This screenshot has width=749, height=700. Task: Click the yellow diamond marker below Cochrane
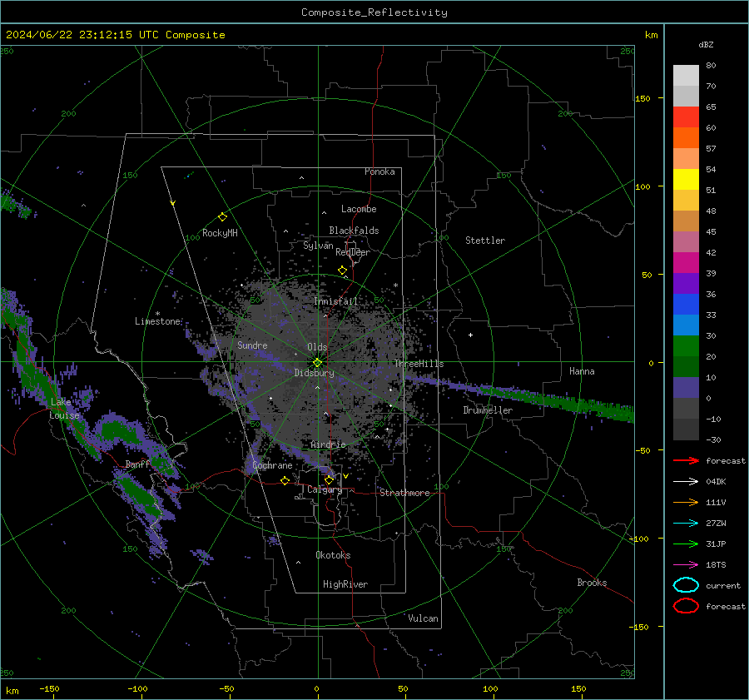(x=285, y=481)
